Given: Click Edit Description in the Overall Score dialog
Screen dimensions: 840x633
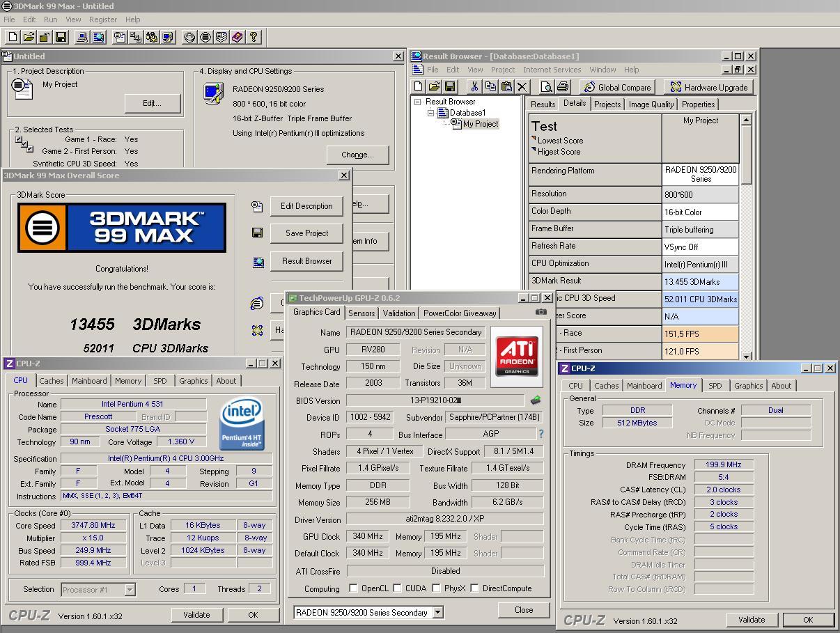Looking at the screenshot, I should pyautogui.click(x=306, y=206).
